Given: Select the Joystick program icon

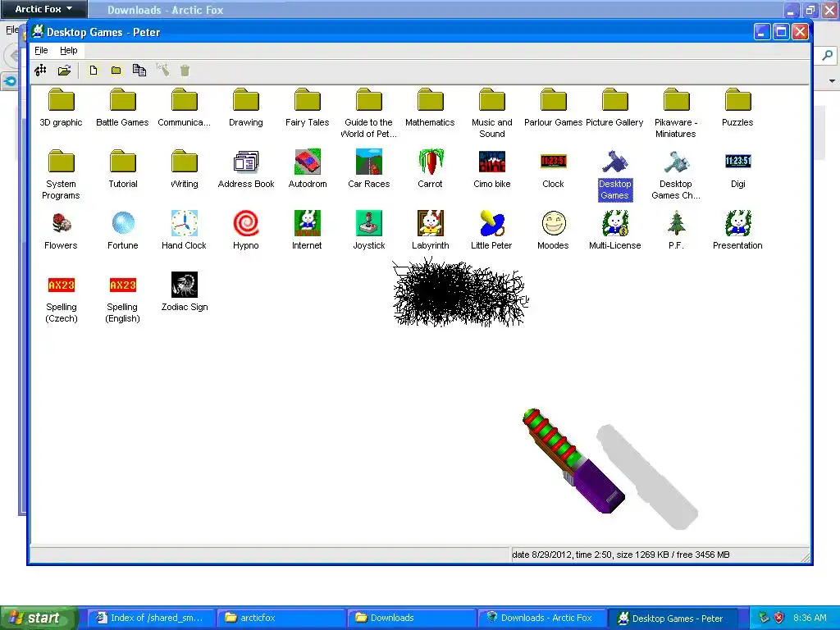Looking at the screenshot, I should [x=369, y=223].
